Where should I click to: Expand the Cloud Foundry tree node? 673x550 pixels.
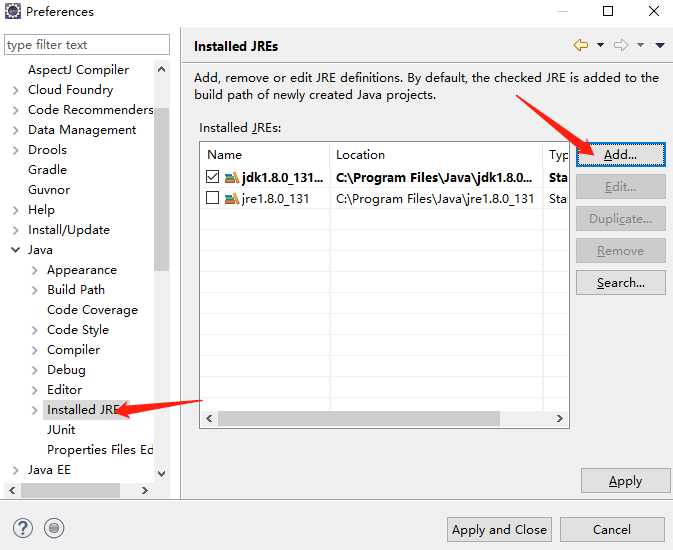15,90
